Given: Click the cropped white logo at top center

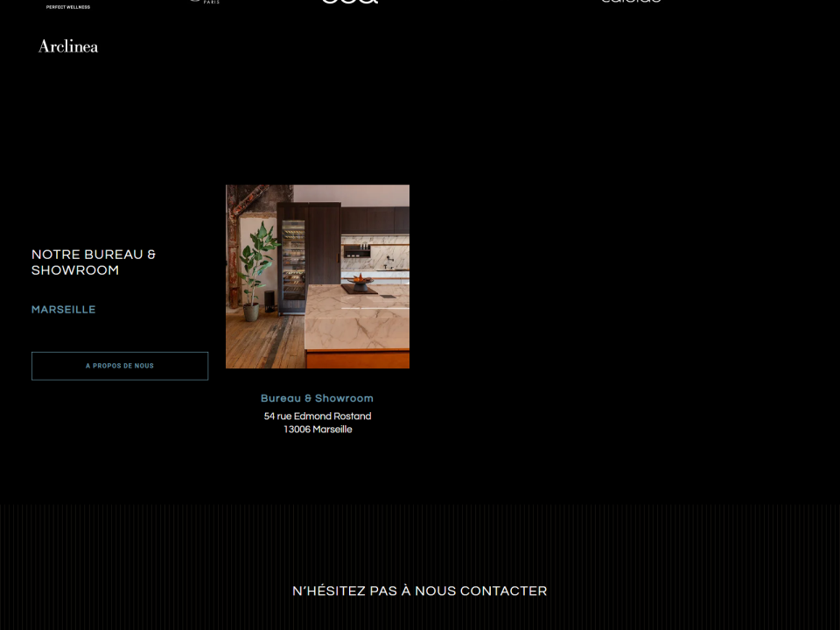Looking at the screenshot, I should point(350,2).
